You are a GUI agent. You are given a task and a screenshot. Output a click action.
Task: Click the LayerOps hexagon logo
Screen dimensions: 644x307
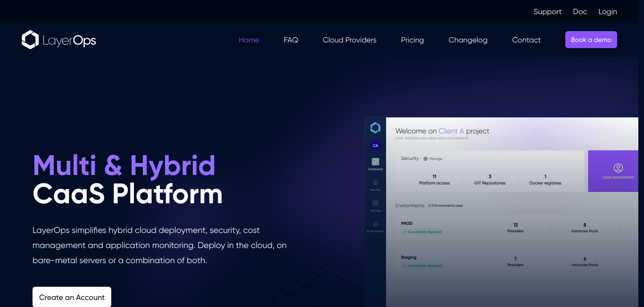(30, 40)
